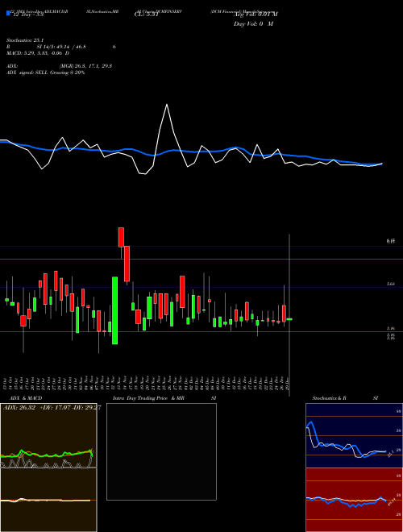Open the red-background RSI chart
403x532 pixels.
pyautogui.click(x=354, y=500)
